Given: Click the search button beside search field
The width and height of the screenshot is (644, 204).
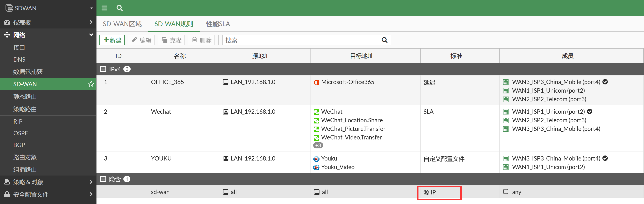Looking at the screenshot, I should (x=384, y=40).
